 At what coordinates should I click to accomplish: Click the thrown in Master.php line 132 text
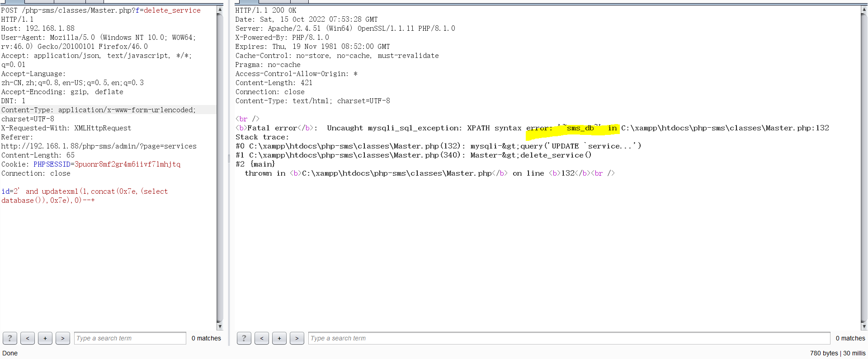(430, 173)
